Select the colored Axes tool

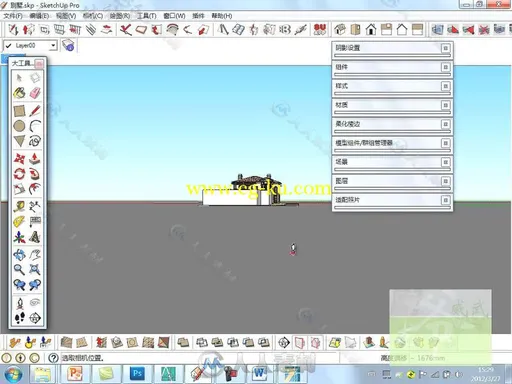tap(19, 237)
